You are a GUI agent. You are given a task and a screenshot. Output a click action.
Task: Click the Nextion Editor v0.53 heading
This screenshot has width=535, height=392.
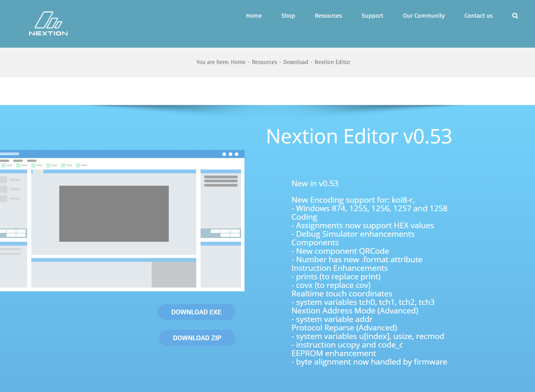[x=359, y=136]
